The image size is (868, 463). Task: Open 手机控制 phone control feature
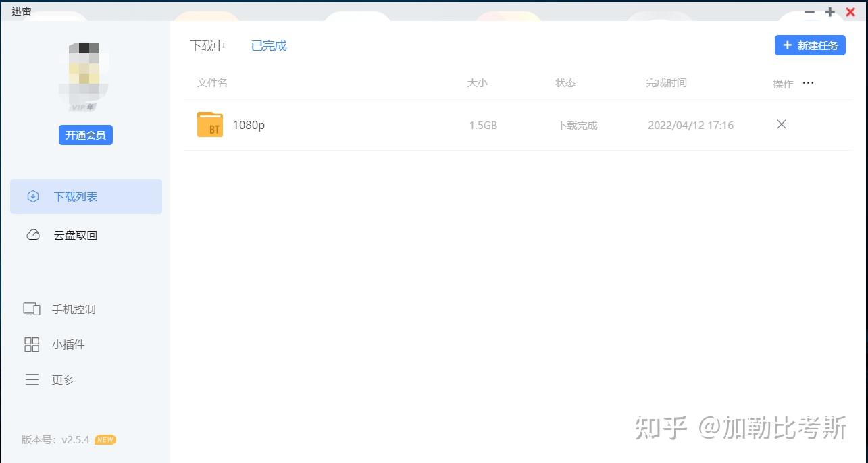[73, 309]
